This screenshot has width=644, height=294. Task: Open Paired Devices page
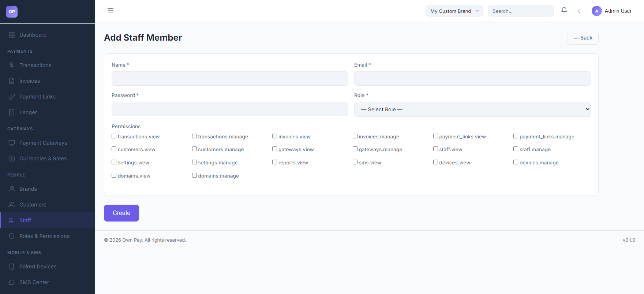[x=47, y=267]
